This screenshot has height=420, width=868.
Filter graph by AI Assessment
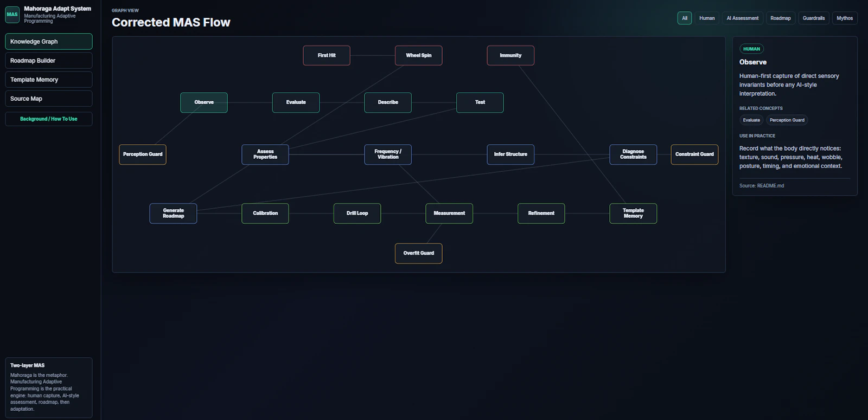[743, 18]
